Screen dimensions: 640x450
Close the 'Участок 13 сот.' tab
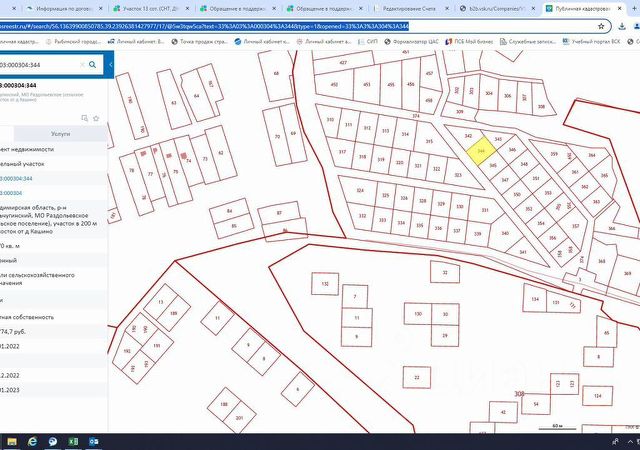pos(187,8)
